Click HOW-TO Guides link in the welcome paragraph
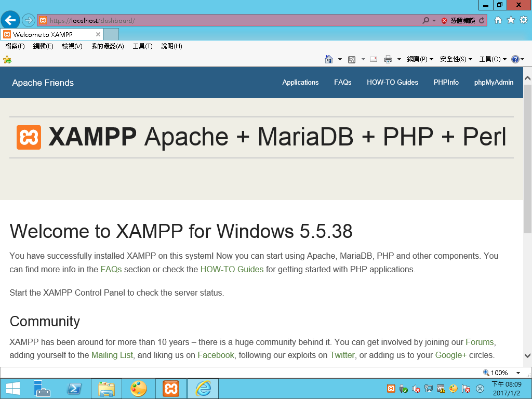The width and height of the screenshot is (532, 399). click(x=232, y=270)
